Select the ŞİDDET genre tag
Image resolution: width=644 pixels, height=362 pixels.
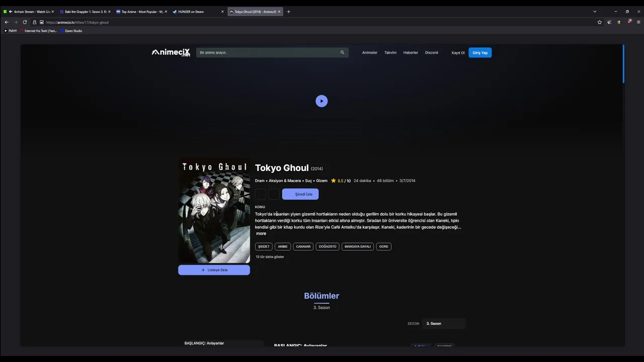[264, 246]
